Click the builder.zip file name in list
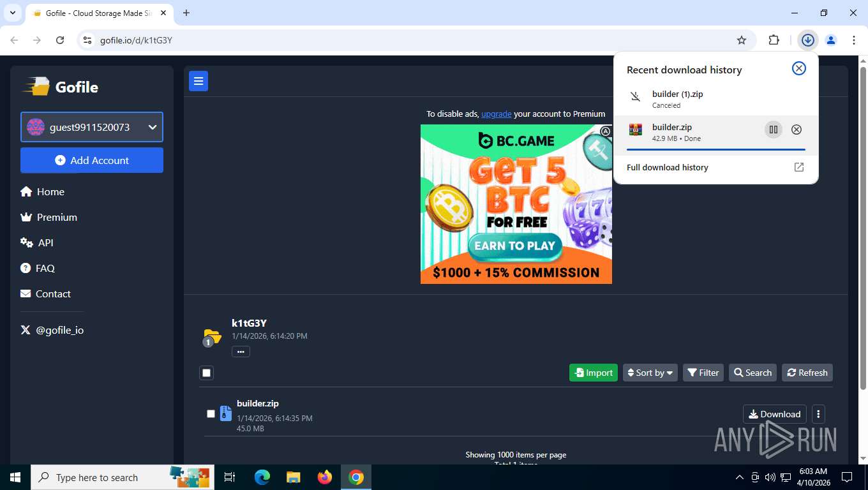This screenshot has width=868, height=490. (x=258, y=403)
